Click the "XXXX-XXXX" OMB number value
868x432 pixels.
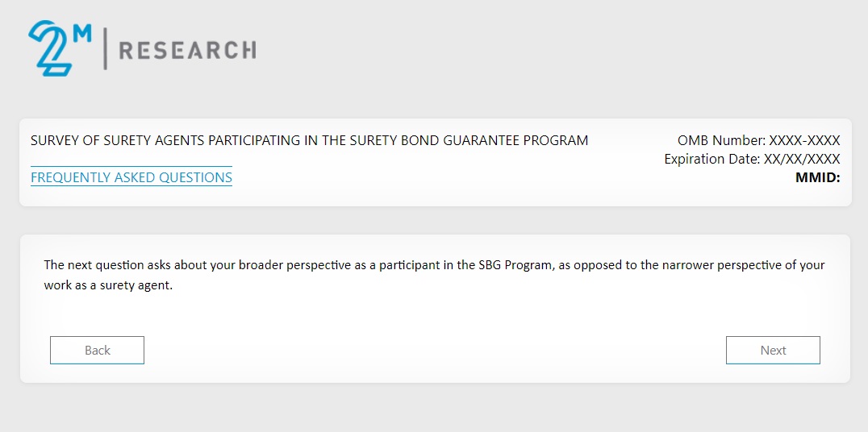pyautogui.click(x=804, y=140)
